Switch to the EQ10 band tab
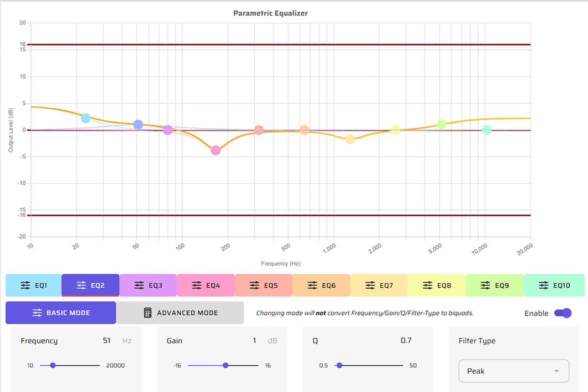 [x=554, y=285]
